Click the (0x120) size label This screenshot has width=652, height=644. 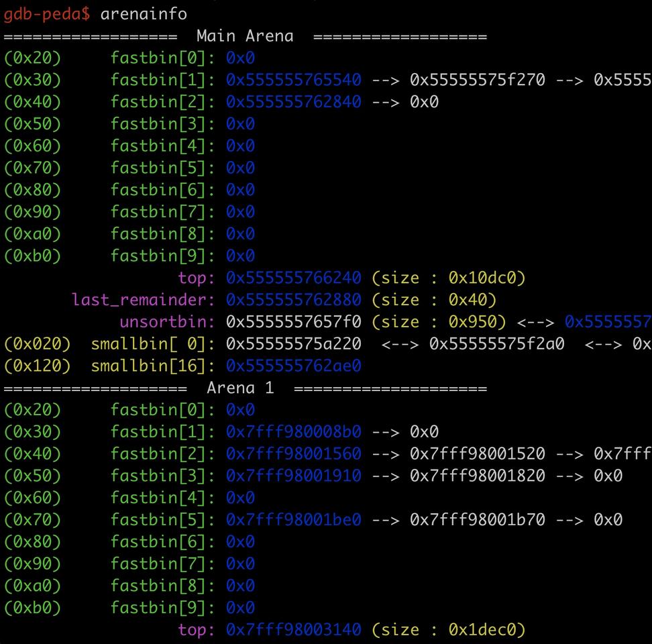point(38,366)
